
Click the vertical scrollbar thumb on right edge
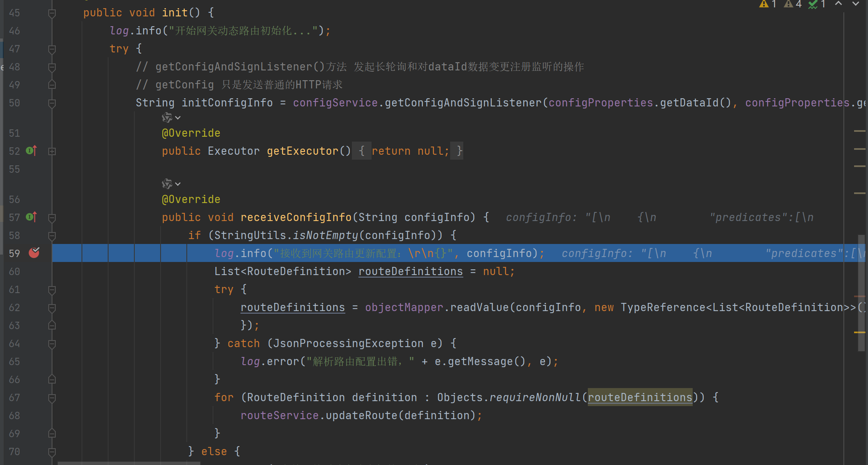[861, 293]
